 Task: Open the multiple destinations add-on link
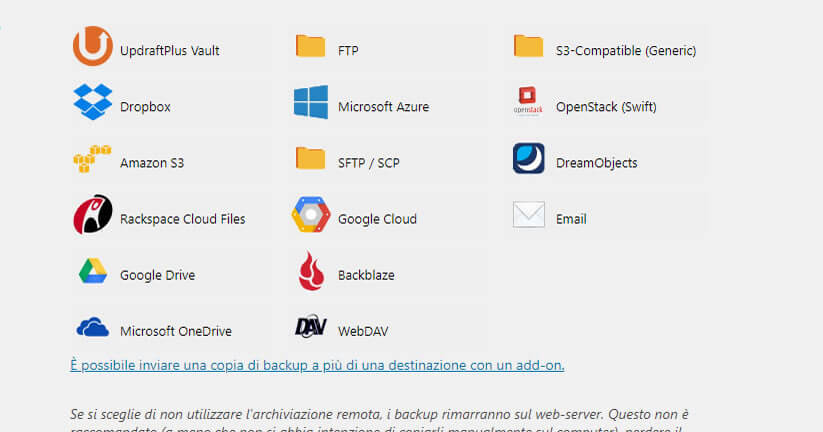pos(317,365)
